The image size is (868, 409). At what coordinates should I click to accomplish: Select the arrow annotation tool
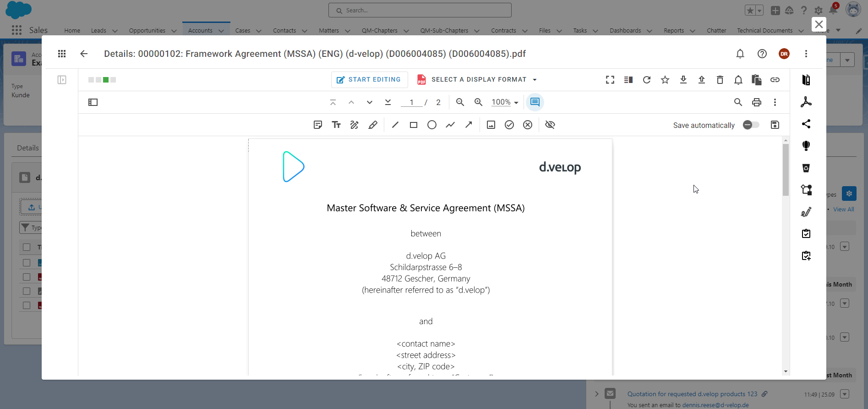tap(469, 125)
